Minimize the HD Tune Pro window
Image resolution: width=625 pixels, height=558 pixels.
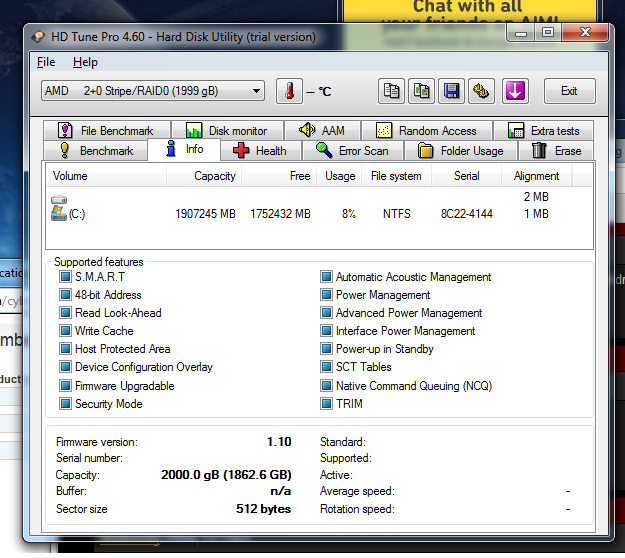(x=521, y=33)
